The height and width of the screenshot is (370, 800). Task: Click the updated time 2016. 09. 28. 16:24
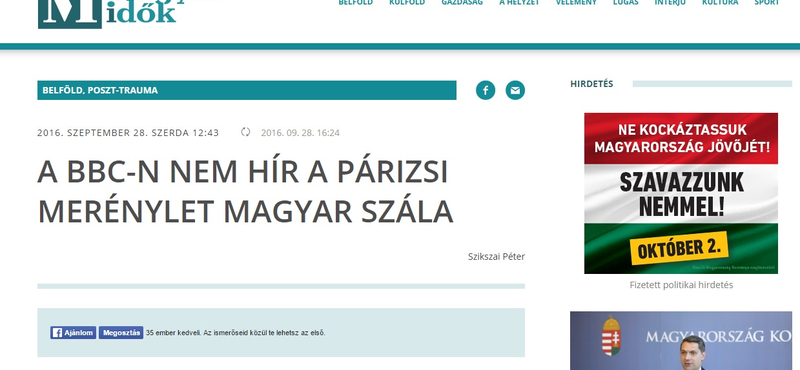[300, 133]
